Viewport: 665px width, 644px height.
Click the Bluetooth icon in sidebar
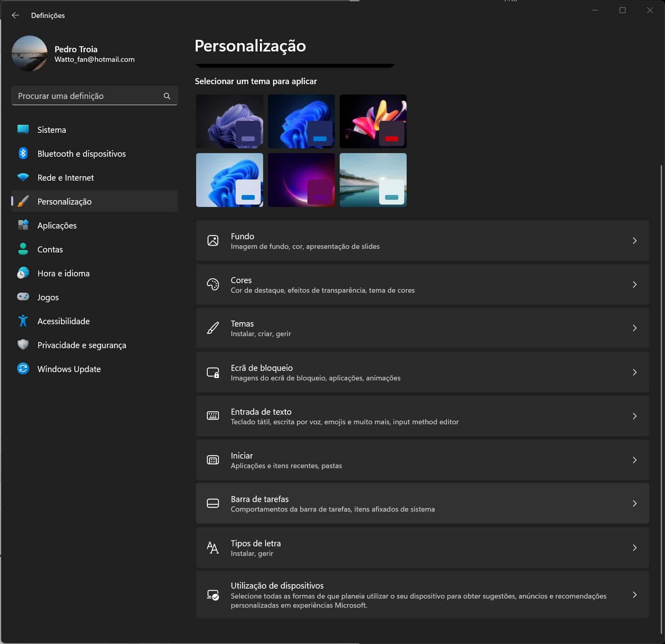(x=23, y=154)
